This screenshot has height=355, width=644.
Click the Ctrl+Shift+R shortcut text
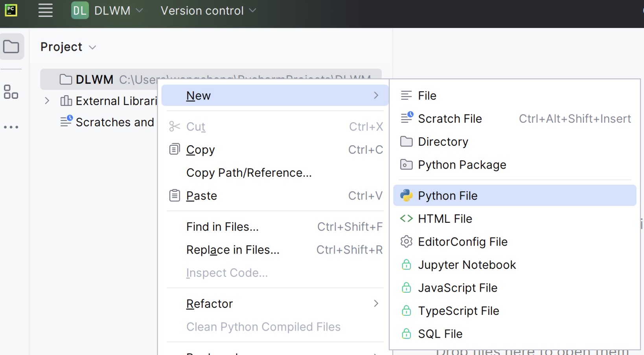click(350, 250)
